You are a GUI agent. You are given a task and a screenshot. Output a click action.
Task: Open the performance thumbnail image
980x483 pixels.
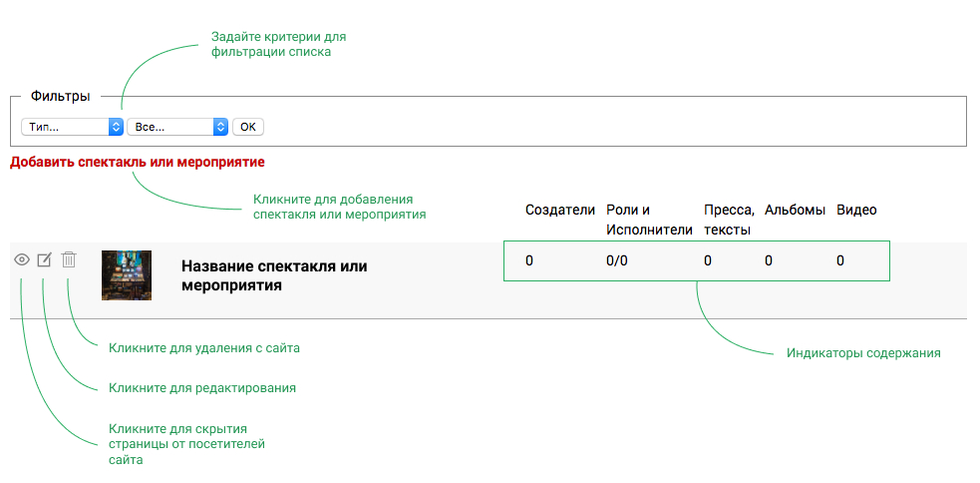tap(127, 275)
